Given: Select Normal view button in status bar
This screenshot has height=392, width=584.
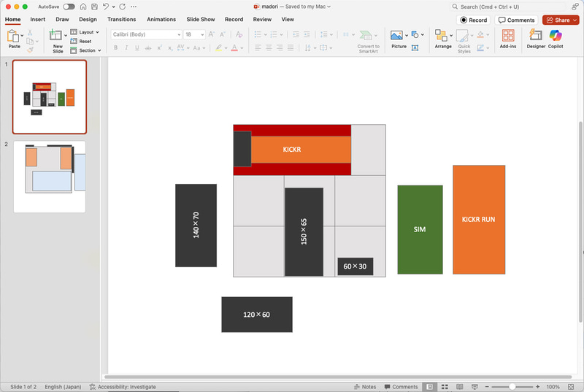Looking at the screenshot, I should click(x=429, y=387).
